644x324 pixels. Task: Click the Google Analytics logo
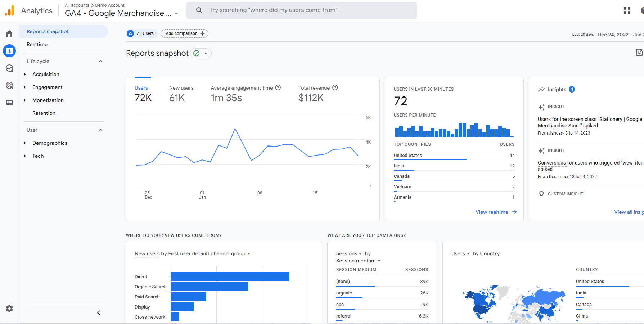pos(9,10)
